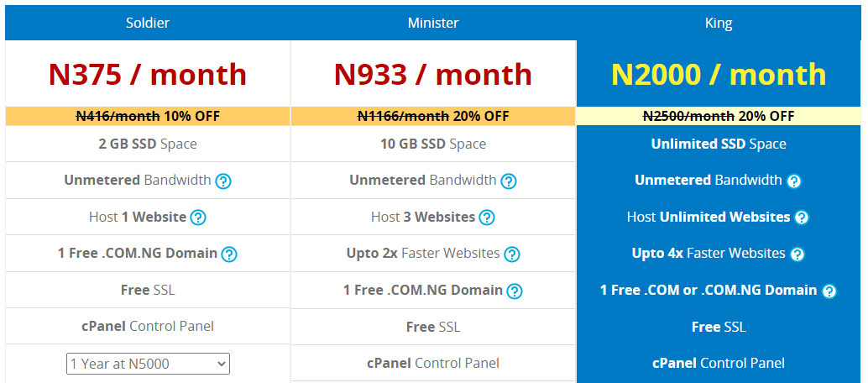Image resolution: width=868 pixels, height=383 pixels.
Task: Select the Soldier plan header
Action: (148, 23)
